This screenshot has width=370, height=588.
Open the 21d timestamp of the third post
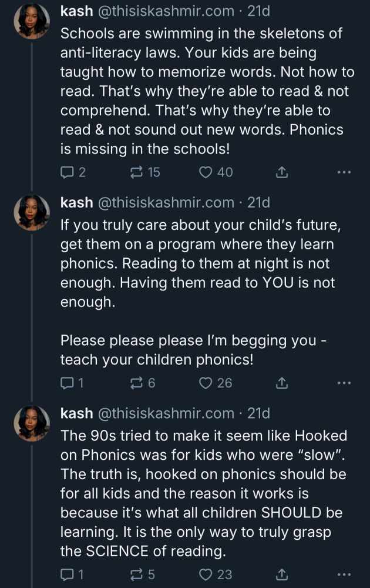coord(258,413)
